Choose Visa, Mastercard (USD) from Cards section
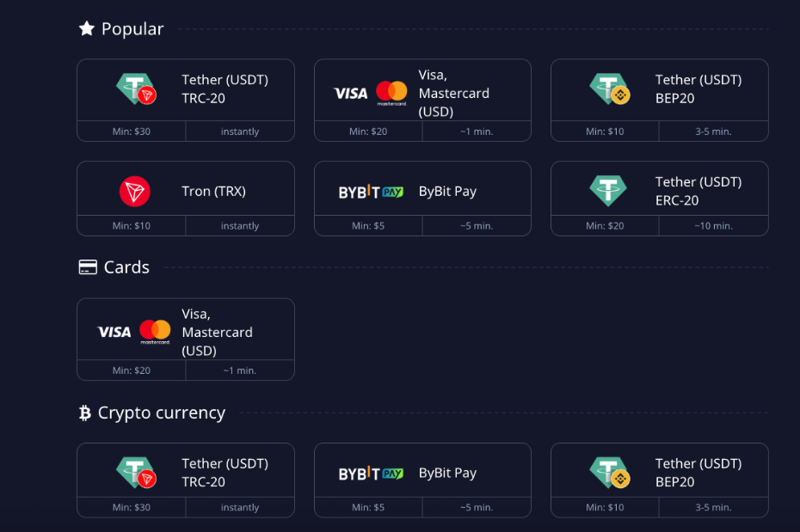Viewport: 800px width, 532px height. [186, 329]
